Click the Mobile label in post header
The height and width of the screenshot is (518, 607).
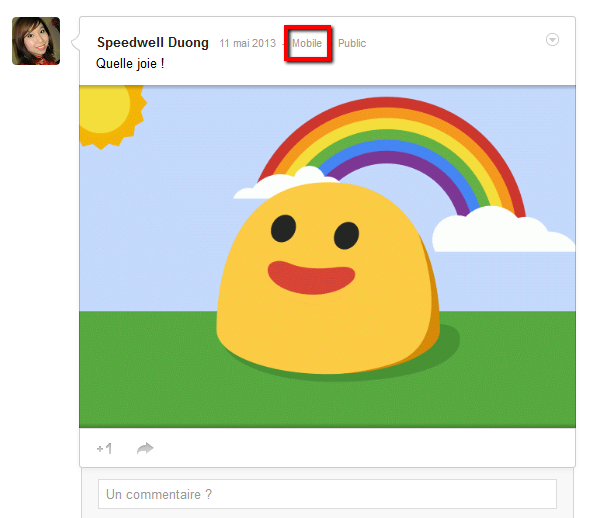(307, 44)
